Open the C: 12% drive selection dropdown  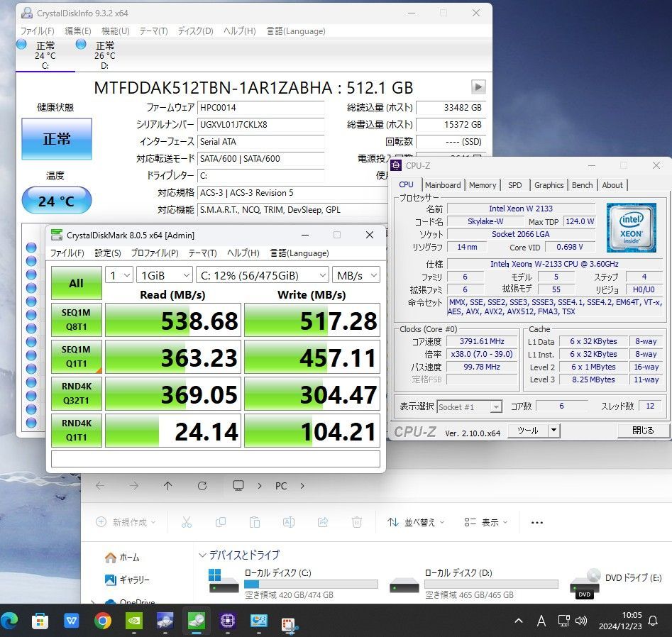tap(262, 275)
